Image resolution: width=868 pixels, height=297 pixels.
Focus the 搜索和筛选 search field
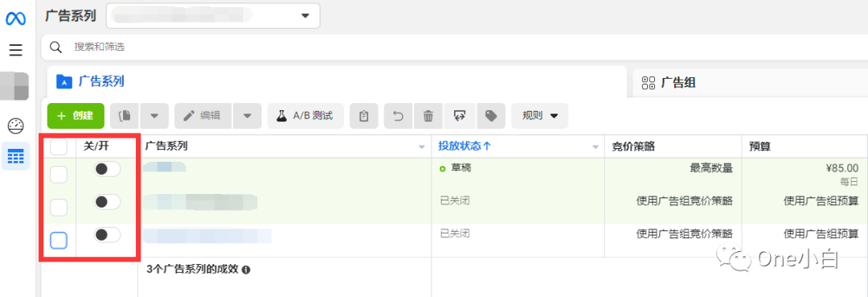(x=454, y=47)
